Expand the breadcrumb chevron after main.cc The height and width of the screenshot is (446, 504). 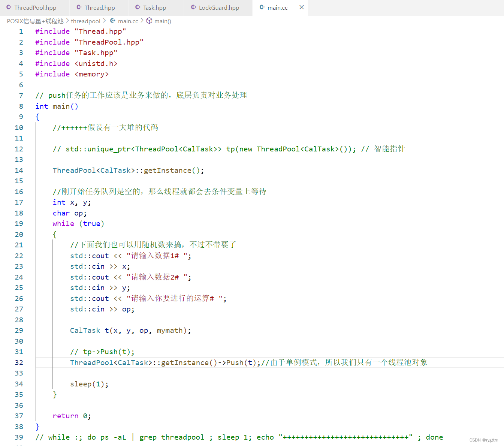tap(142, 21)
